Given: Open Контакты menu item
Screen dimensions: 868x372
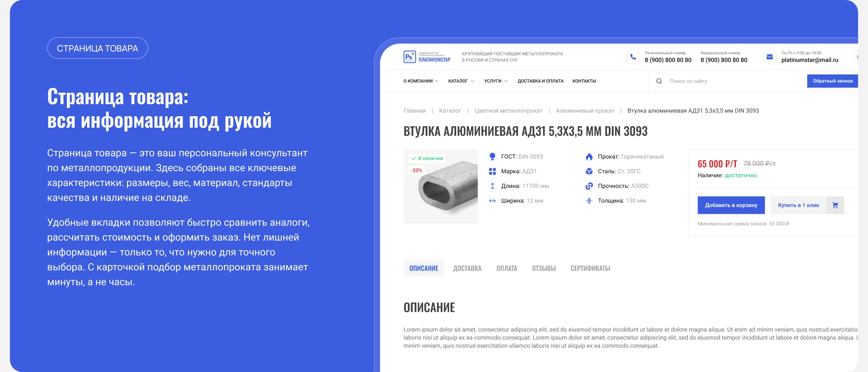Looking at the screenshot, I should pos(584,81).
